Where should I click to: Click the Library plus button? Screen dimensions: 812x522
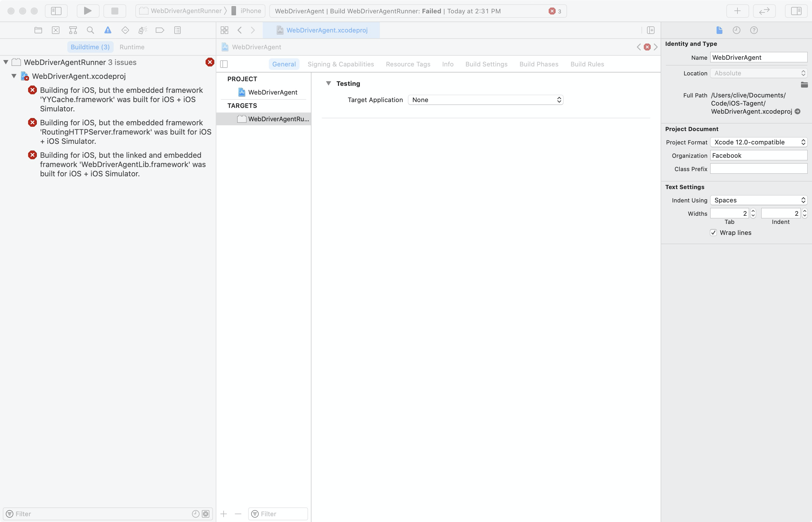[x=737, y=11]
